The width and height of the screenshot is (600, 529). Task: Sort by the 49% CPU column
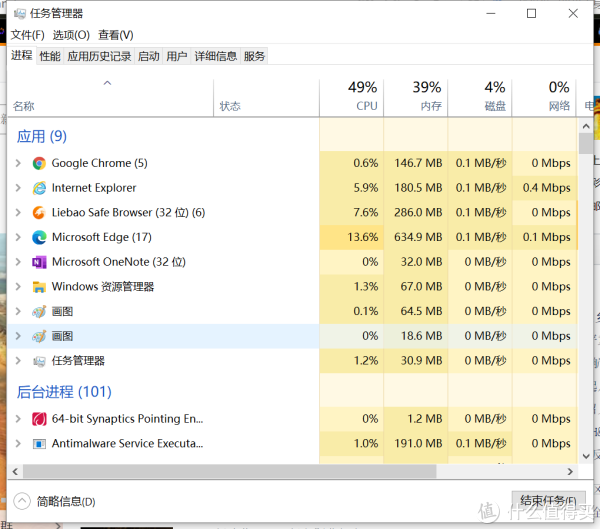click(352, 98)
